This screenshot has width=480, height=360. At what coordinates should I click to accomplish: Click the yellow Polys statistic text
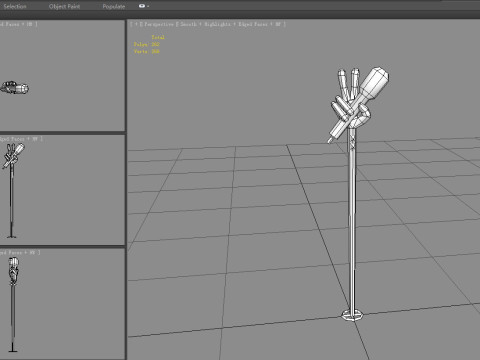tap(147, 44)
